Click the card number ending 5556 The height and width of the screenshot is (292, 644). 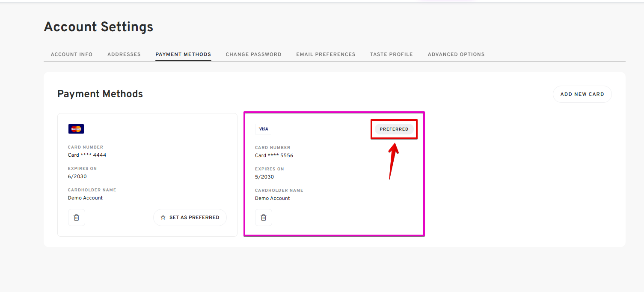[x=274, y=155]
